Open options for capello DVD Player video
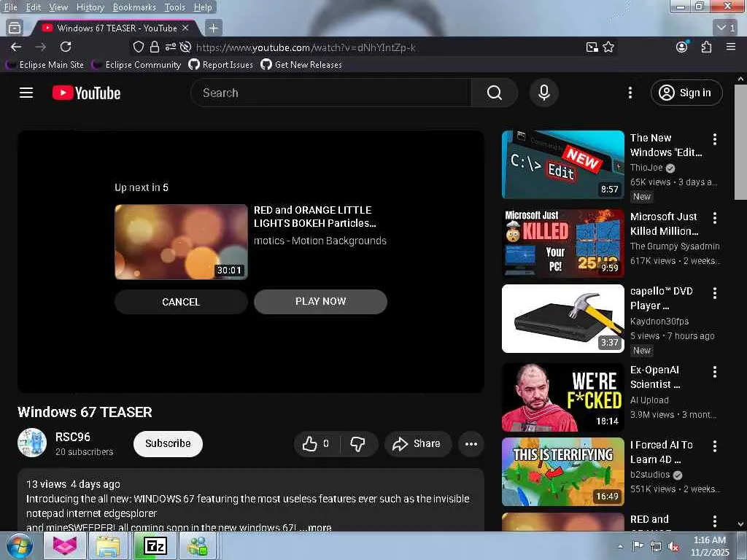The image size is (747, 560). (x=715, y=293)
